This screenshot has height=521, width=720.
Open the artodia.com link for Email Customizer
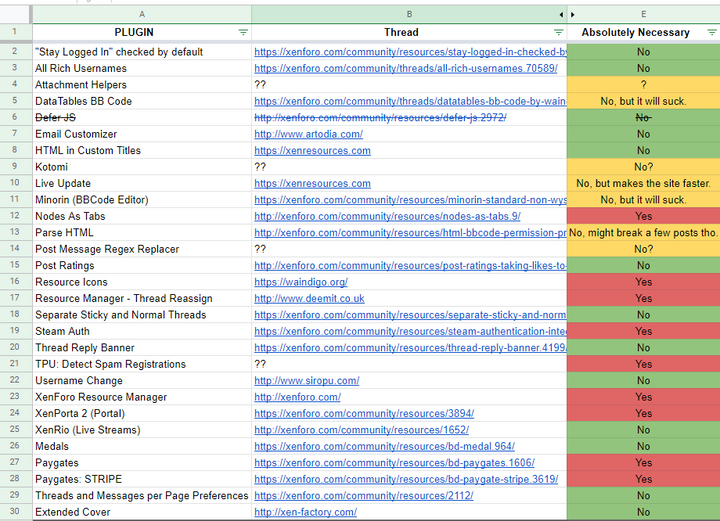308,134
